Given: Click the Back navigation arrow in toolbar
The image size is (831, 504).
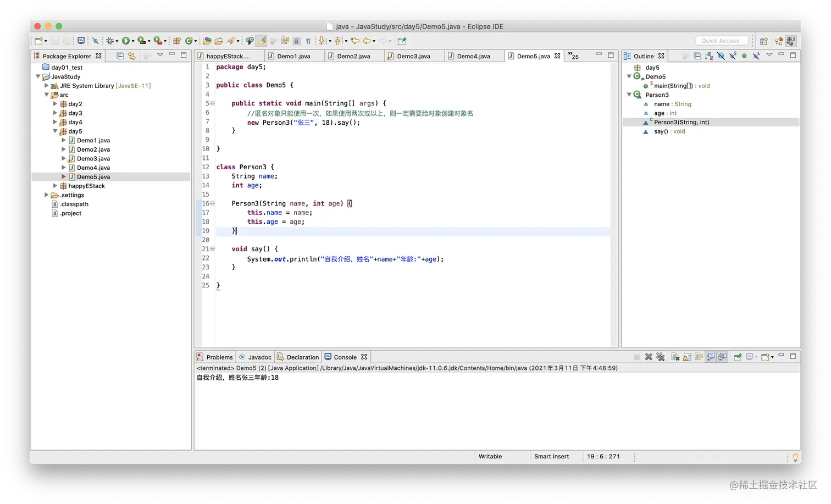Looking at the screenshot, I should (367, 41).
